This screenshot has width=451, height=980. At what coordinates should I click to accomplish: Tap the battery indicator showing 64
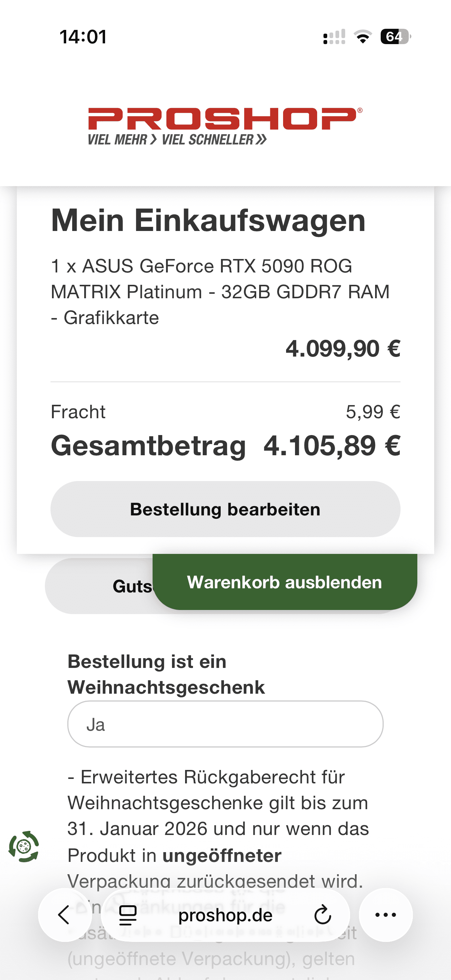pyautogui.click(x=395, y=37)
